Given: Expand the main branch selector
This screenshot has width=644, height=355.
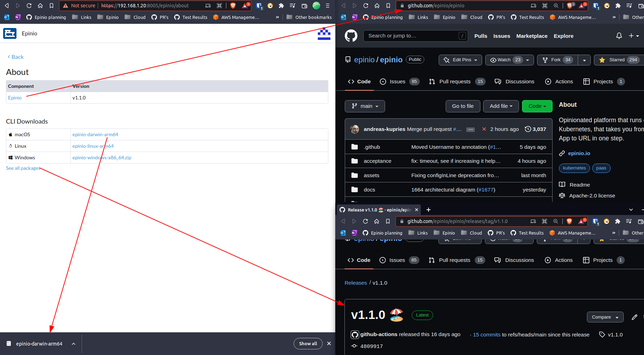Looking at the screenshot, I should pos(365,106).
